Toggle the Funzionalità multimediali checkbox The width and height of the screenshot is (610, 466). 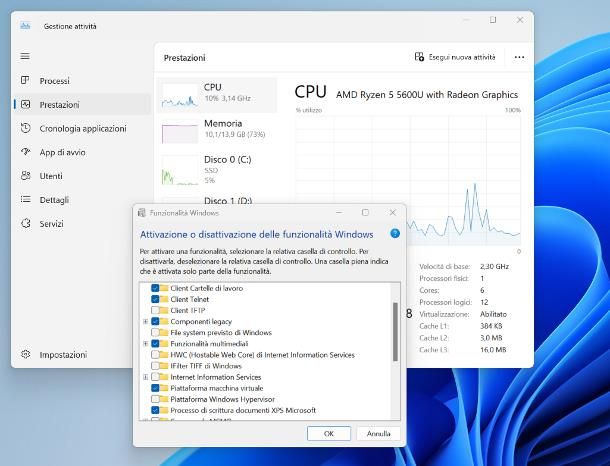[155, 343]
